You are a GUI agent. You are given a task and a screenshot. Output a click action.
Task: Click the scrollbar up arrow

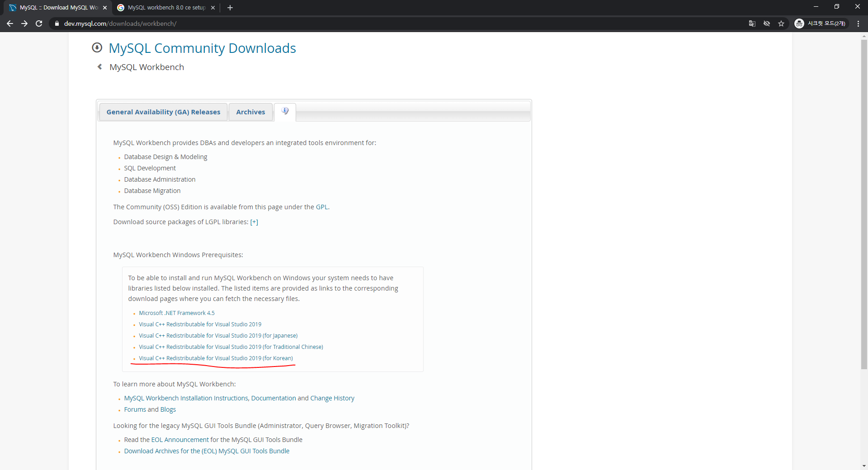click(864, 36)
